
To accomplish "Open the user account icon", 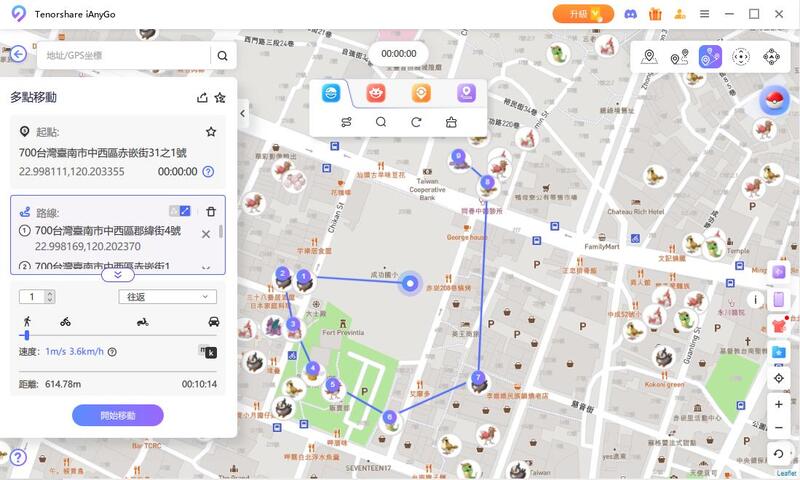I will pyautogui.click(x=680, y=14).
